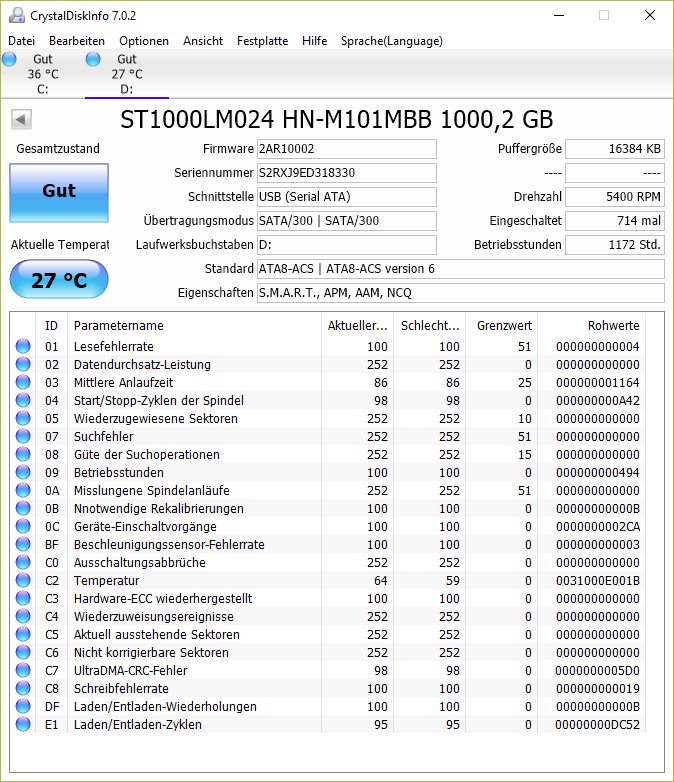Select raw value 0000000005D0 of UltraDMA-CRC-Fehler
Screen dimensions: 674x782
(x=598, y=671)
